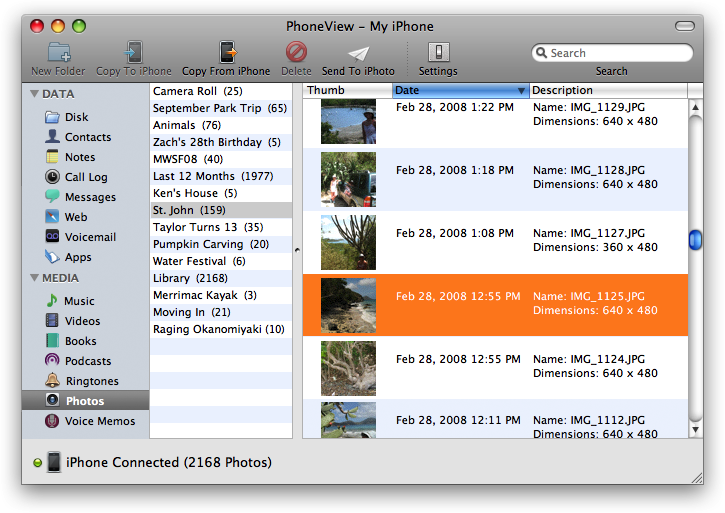Screen dimensions: 725x513
Task: Sort by the Thumb column header
Action: coord(348,90)
